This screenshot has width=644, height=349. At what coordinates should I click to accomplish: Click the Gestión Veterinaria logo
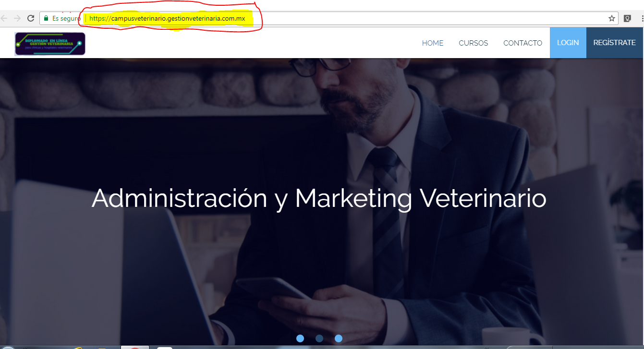tap(49, 43)
